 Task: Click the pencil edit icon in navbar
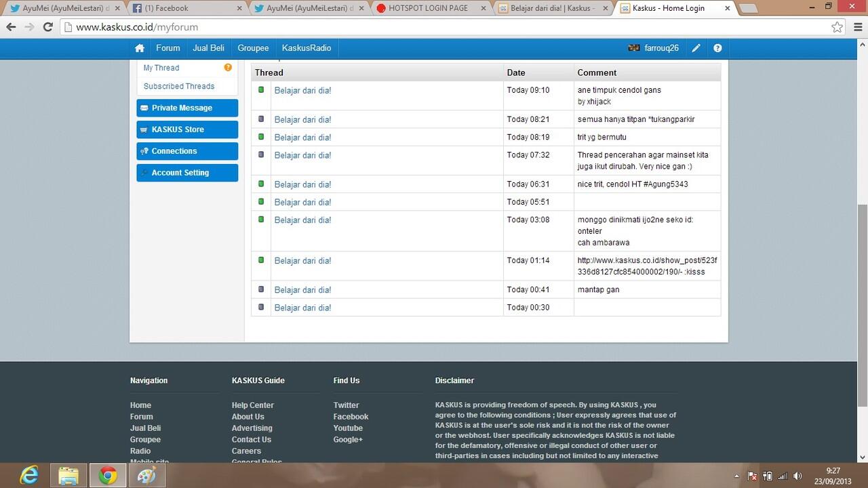point(696,48)
